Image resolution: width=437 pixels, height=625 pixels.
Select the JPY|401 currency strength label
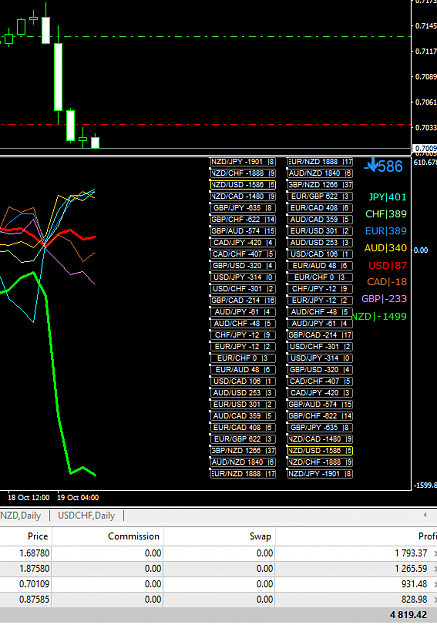tap(387, 197)
